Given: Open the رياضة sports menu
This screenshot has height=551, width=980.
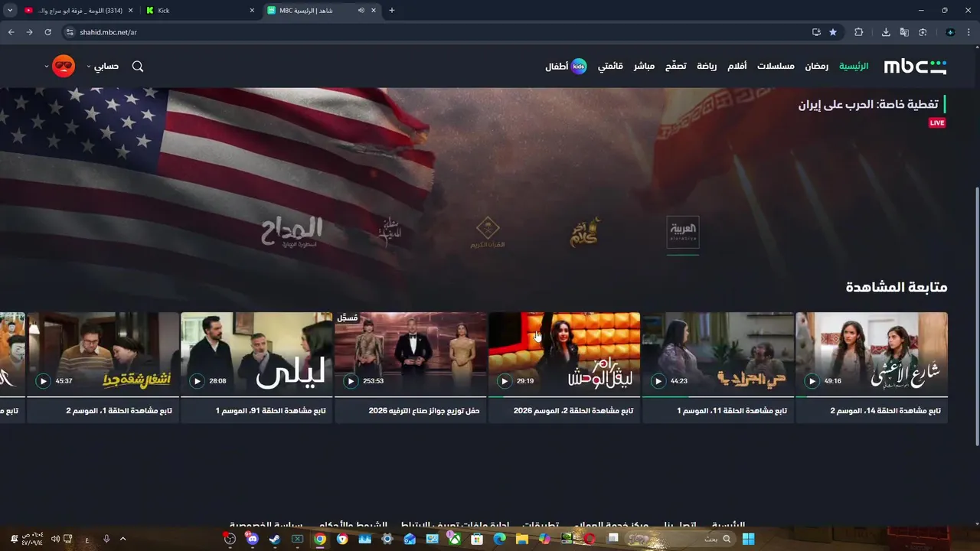Looking at the screenshot, I should tap(707, 67).
